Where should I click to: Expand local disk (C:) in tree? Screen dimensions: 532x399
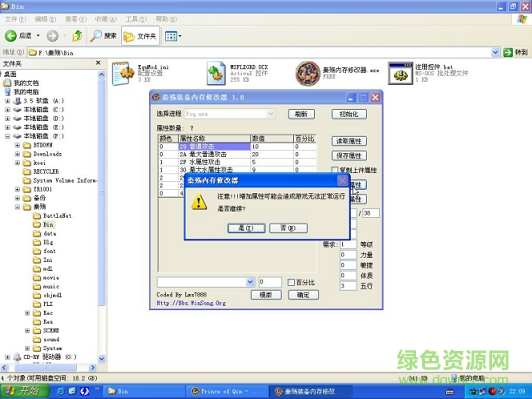click(x=7, y=110)
